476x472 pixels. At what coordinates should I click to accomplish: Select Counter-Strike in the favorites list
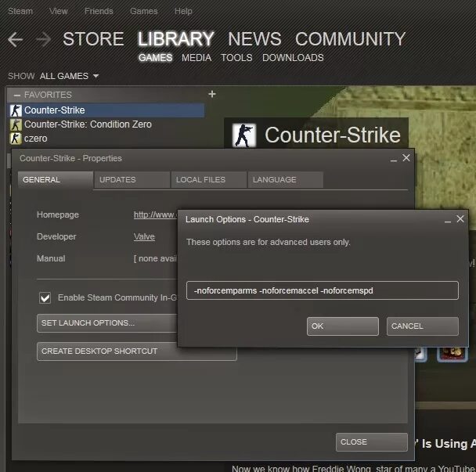(106, 110)
